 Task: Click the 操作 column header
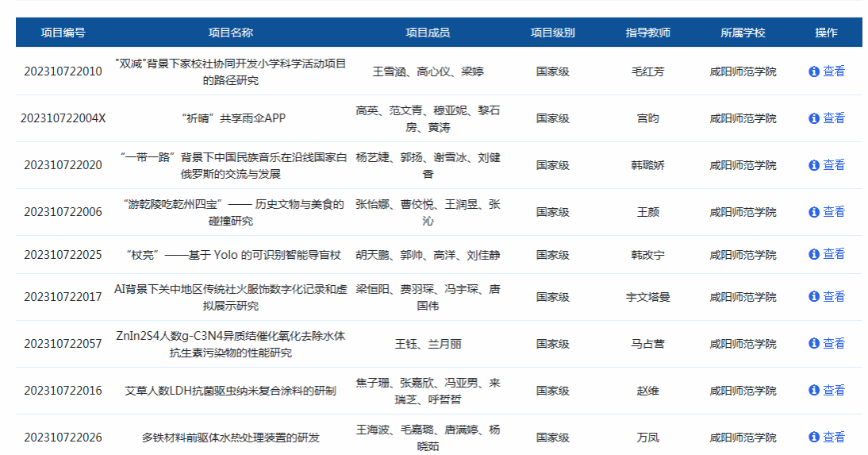(826, 33)
